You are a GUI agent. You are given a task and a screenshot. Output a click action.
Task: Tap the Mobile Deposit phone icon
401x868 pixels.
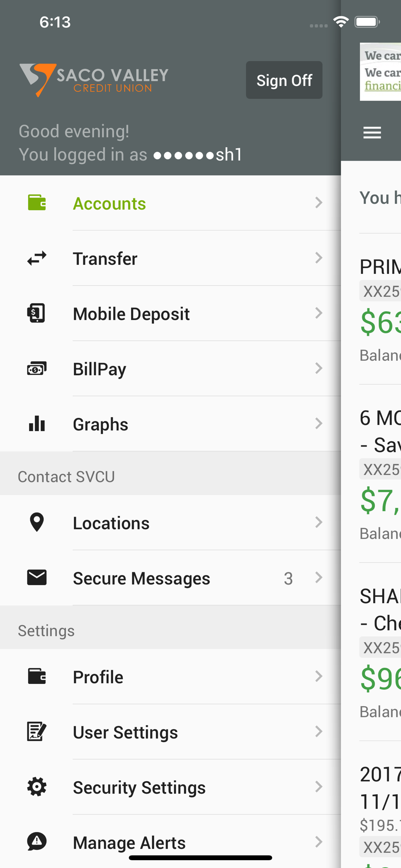[36, 313]
